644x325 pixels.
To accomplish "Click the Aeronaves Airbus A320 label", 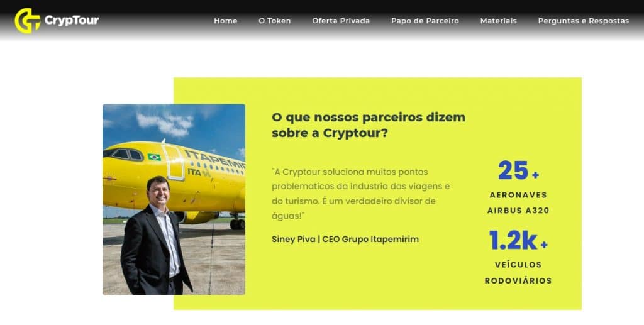I will (518, 202).
